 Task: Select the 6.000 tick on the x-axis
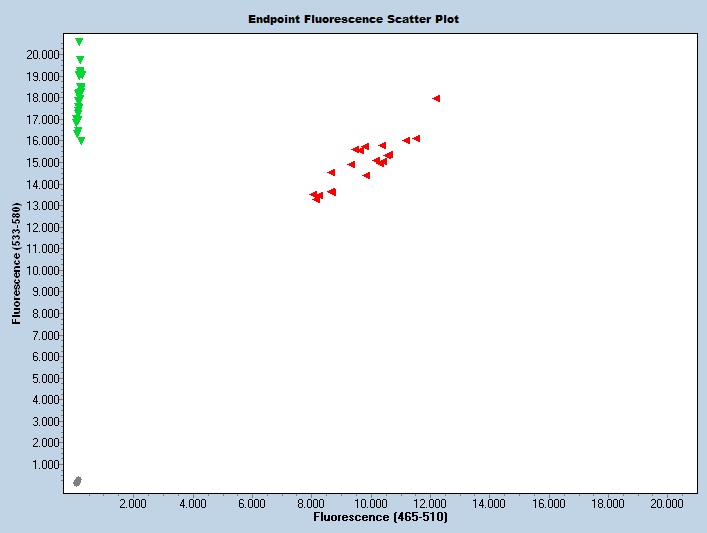[x=251, y=503]
